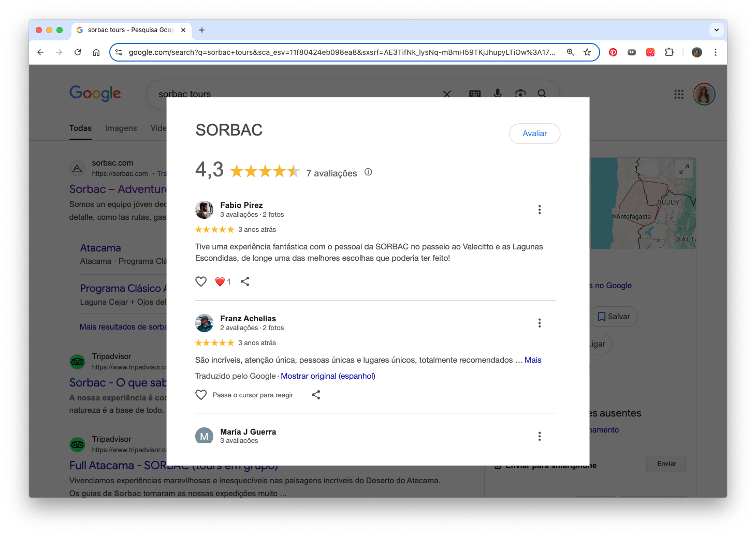Screen dimensions: 756x536
Task: Expand review text with Mais link
Action: pos(533,360)
